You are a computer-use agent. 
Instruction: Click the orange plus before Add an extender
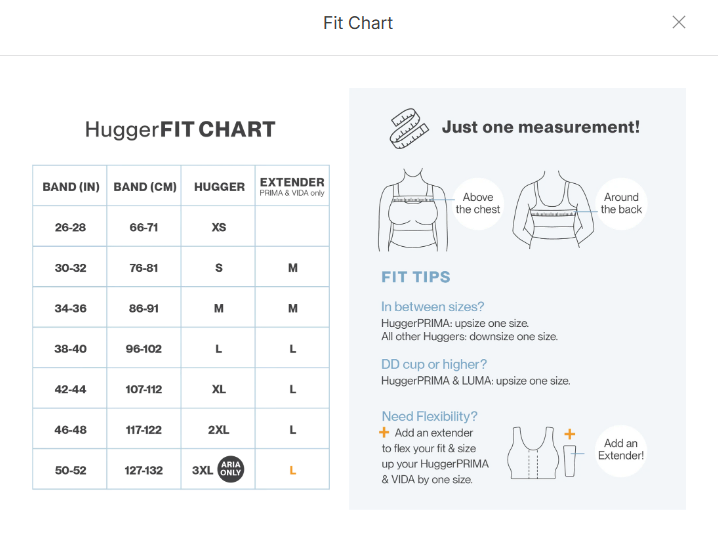[x=384, y=433]
